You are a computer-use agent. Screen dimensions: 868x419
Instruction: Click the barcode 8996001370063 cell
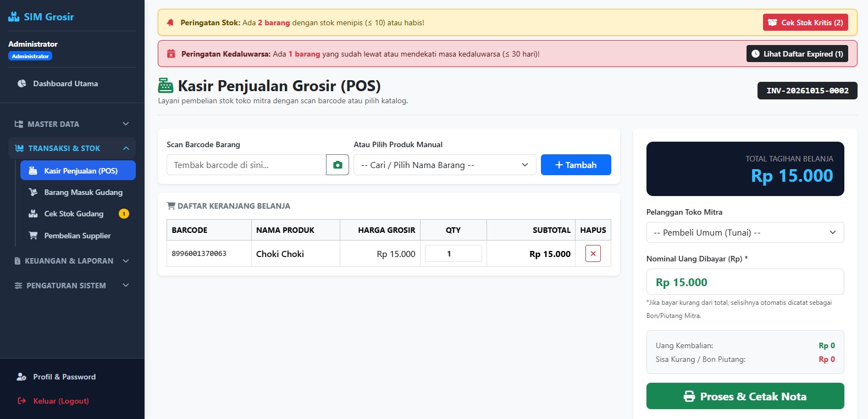tap(209, 254)
